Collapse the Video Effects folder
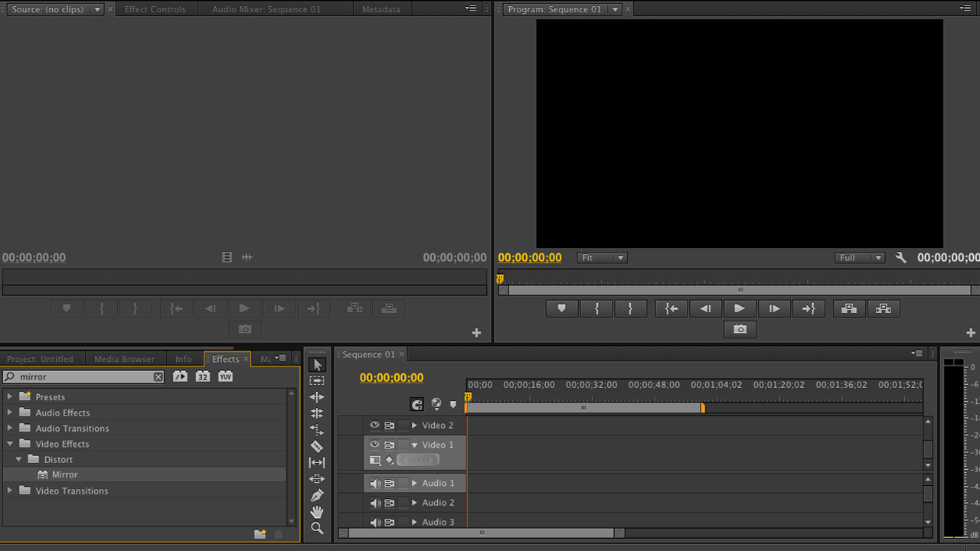This screenshot has width=980, height=551. [x=10, y=444]
